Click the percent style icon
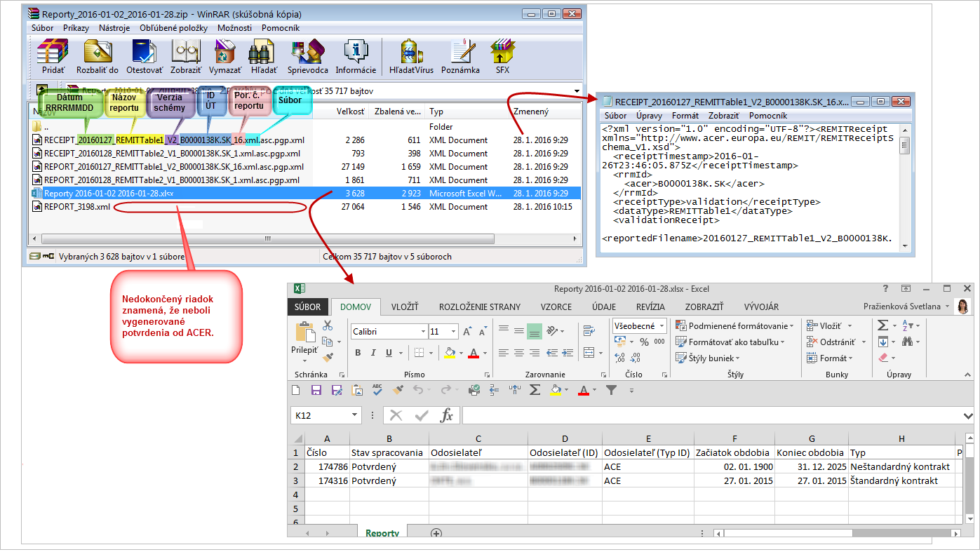 [x=644, y=342]
